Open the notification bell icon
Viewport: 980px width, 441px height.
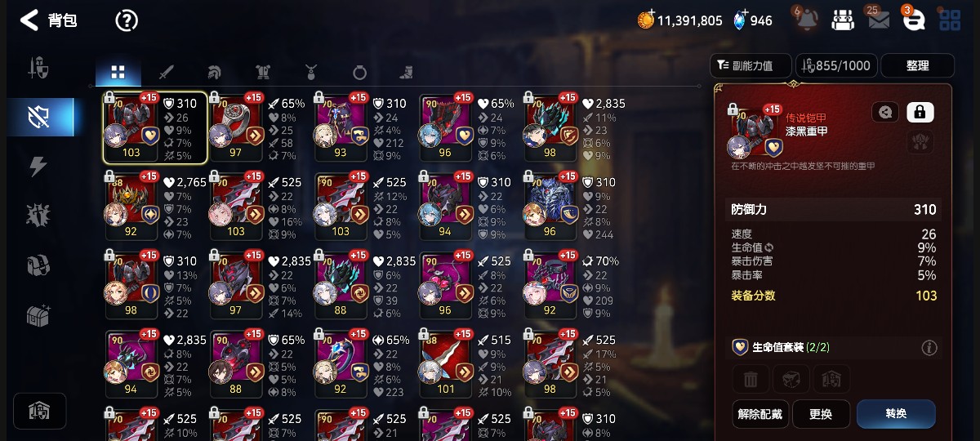(804, 20)
